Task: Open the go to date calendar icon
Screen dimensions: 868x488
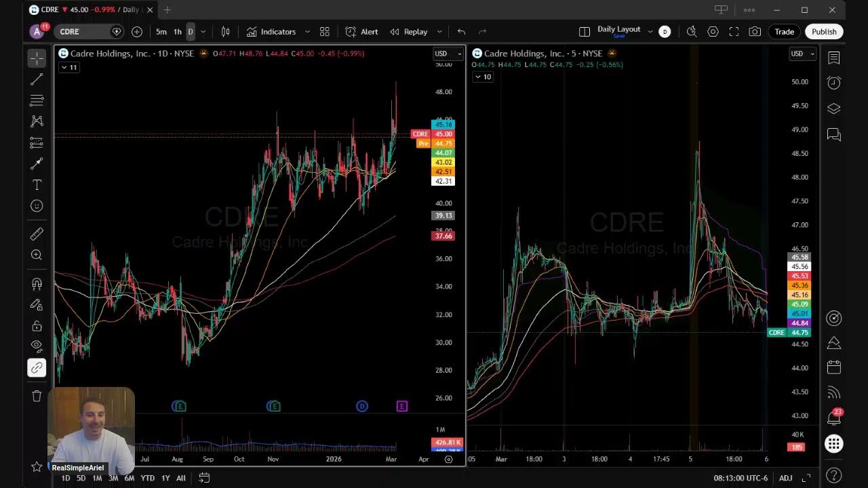Action: pos(204,478)
